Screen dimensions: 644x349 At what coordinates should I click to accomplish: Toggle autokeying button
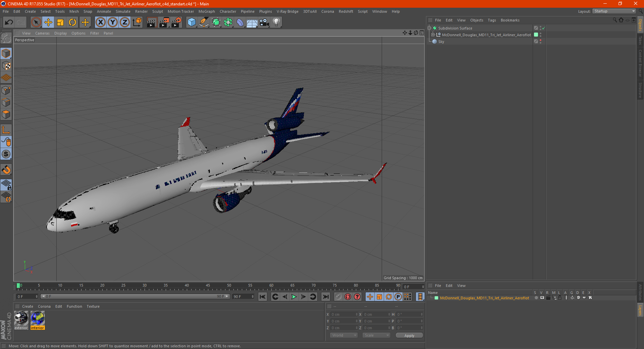(x=348, y=297)
